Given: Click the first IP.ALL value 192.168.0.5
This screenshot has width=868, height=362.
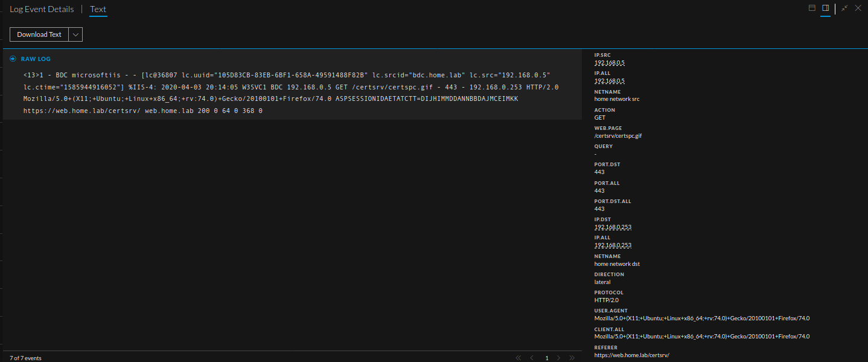Looking at the screenshot, I should point(610,80).
